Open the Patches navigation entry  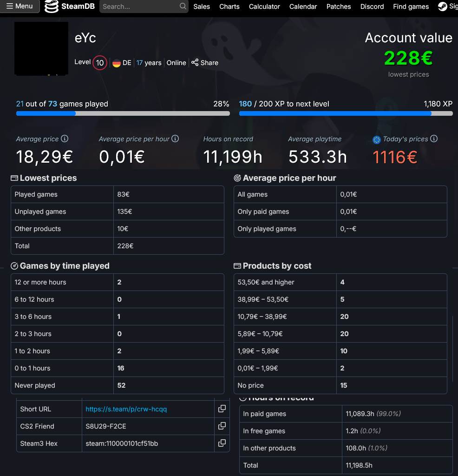(339, 7)
